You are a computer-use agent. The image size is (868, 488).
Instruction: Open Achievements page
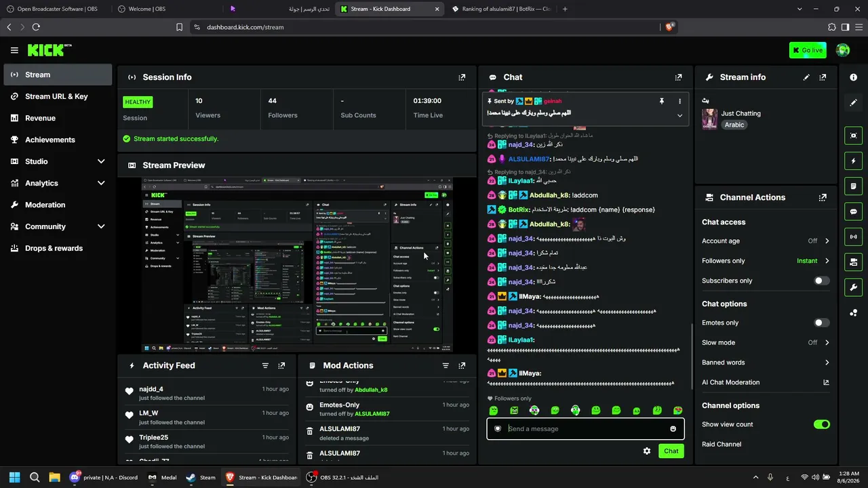click(x=58, y=140)
